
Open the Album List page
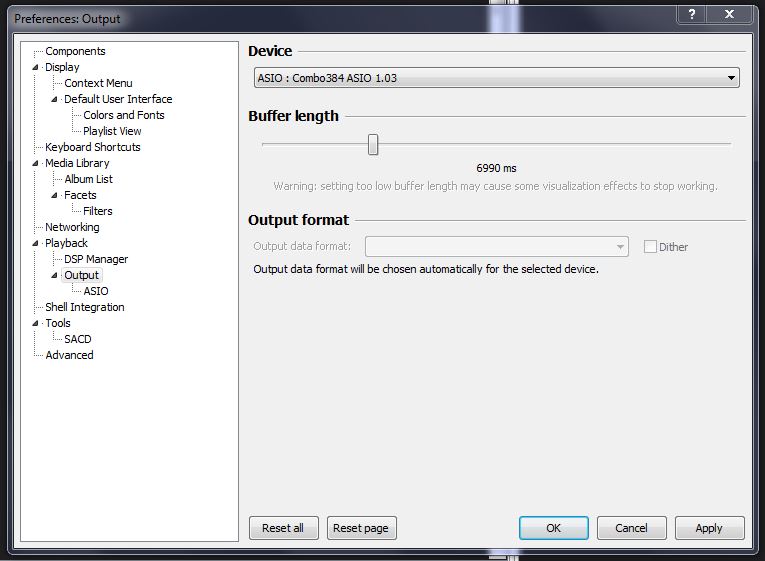click(88, 180)
